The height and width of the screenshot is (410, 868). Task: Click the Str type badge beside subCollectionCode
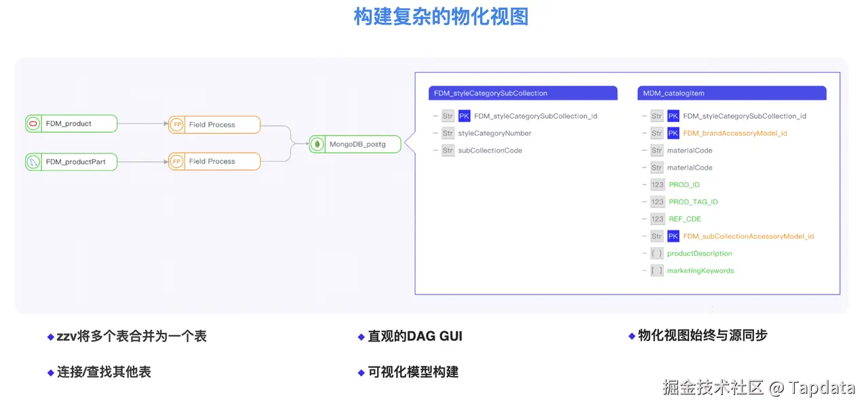tap(448, 151)
